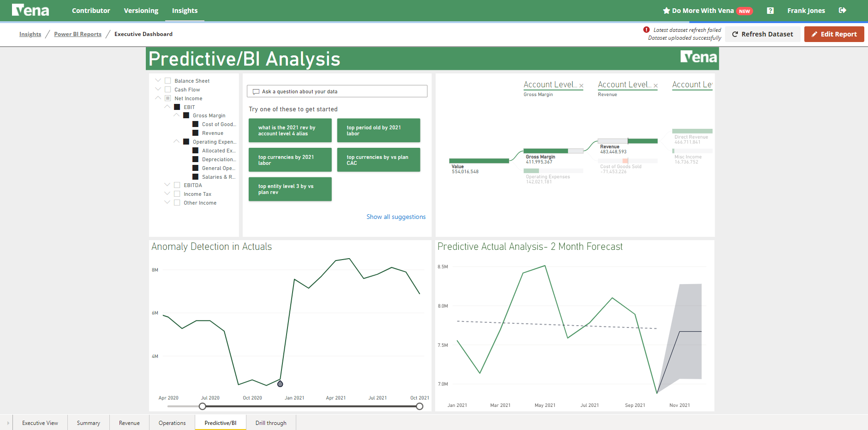Switch to the Drill through tab

(x=271, y=423)
